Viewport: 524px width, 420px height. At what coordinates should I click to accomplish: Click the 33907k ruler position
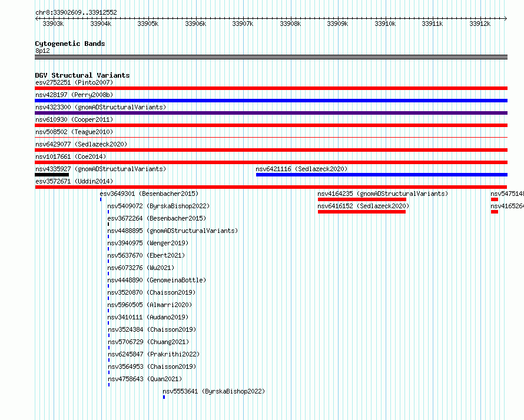tap(243, 24)
